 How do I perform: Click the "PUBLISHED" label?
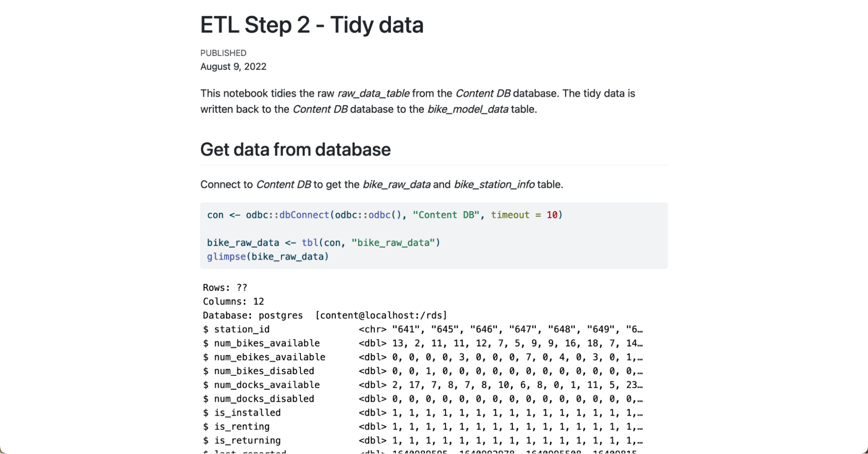(223, 53)
